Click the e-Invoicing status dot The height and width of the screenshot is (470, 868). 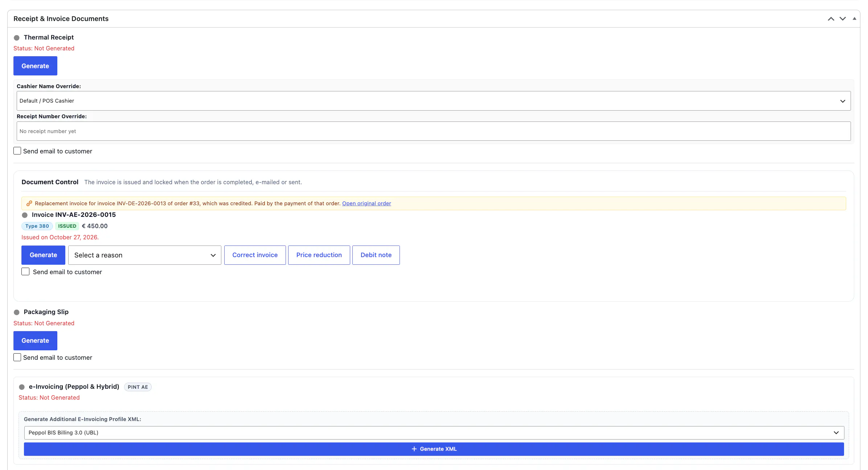coord(22,387)
